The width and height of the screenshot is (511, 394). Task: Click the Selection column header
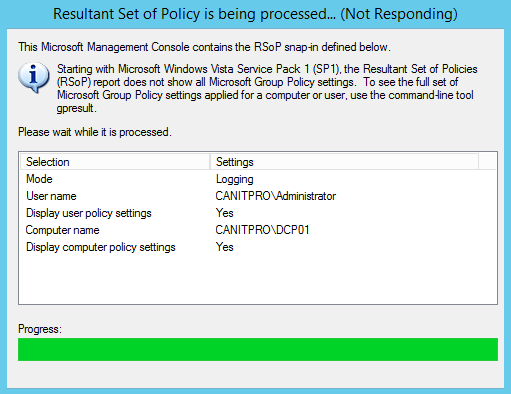point(115,162)
